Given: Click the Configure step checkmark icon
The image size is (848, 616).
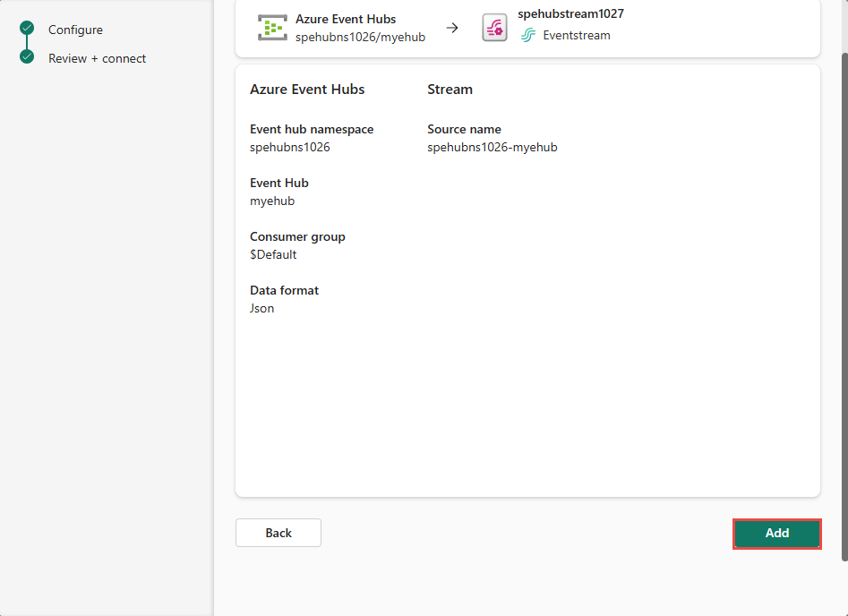Looking at the screenshot, I should pyautogui.click(x=27, y=29).
